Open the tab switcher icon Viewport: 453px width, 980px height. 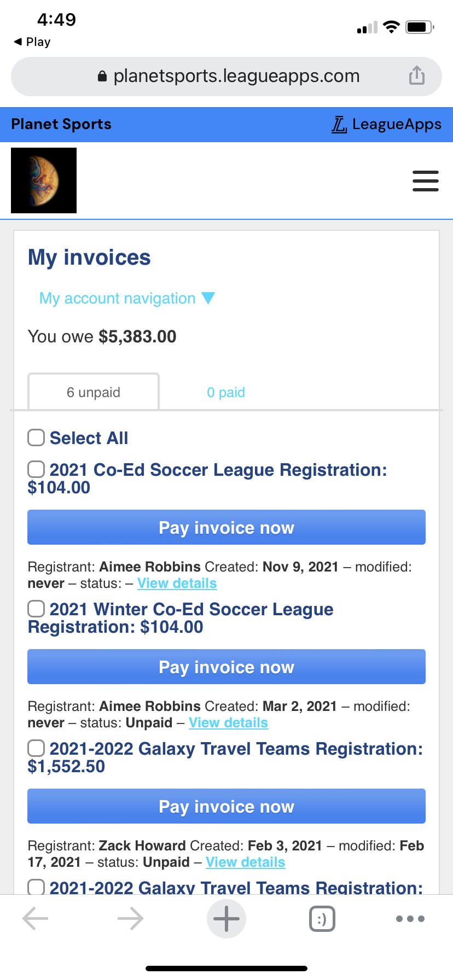point(322,919)
